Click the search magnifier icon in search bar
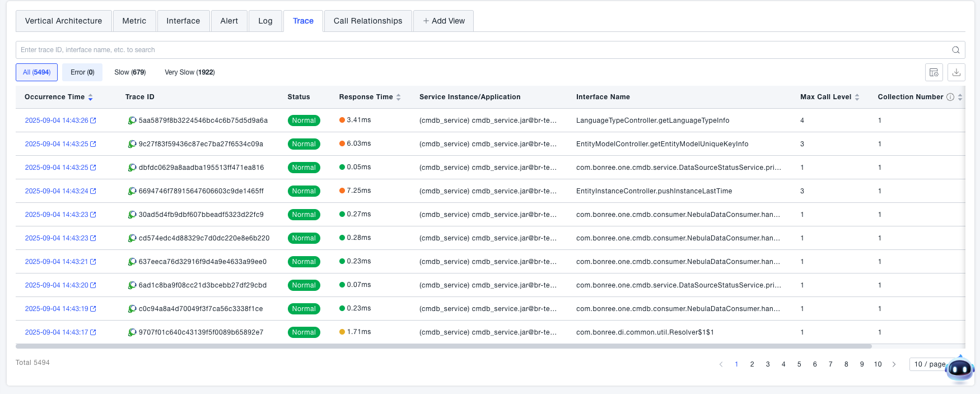 coord(956,50)
